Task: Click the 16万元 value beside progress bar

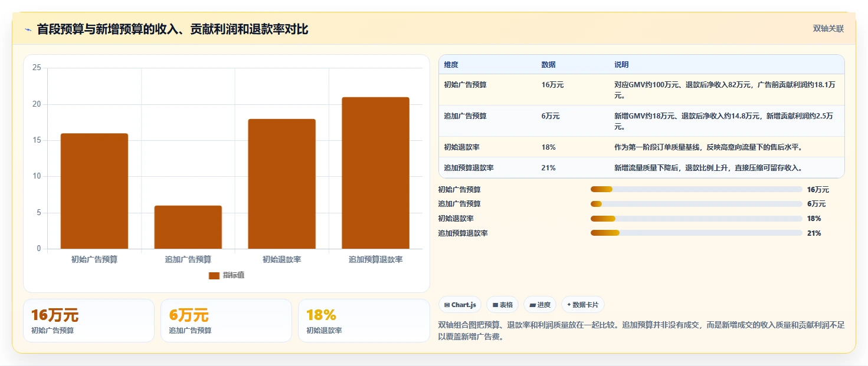Action: (818, 190)
